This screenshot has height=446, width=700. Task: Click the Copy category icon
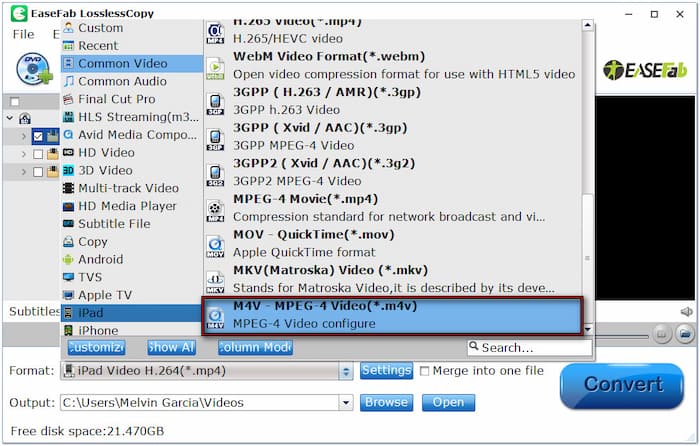68,242
